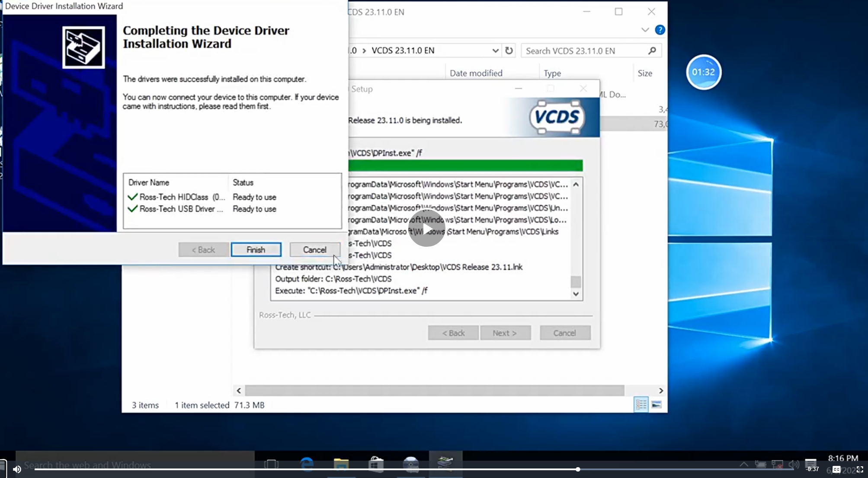The height and width of the screenshot is (478, 868).
Task: Show hidden system tray icons
Action: 744,464
